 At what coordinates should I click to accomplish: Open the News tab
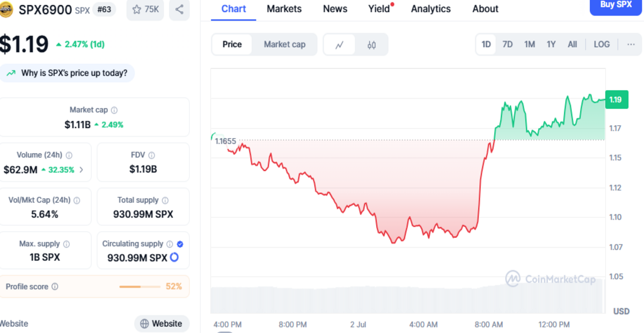(x=335, y=9)
